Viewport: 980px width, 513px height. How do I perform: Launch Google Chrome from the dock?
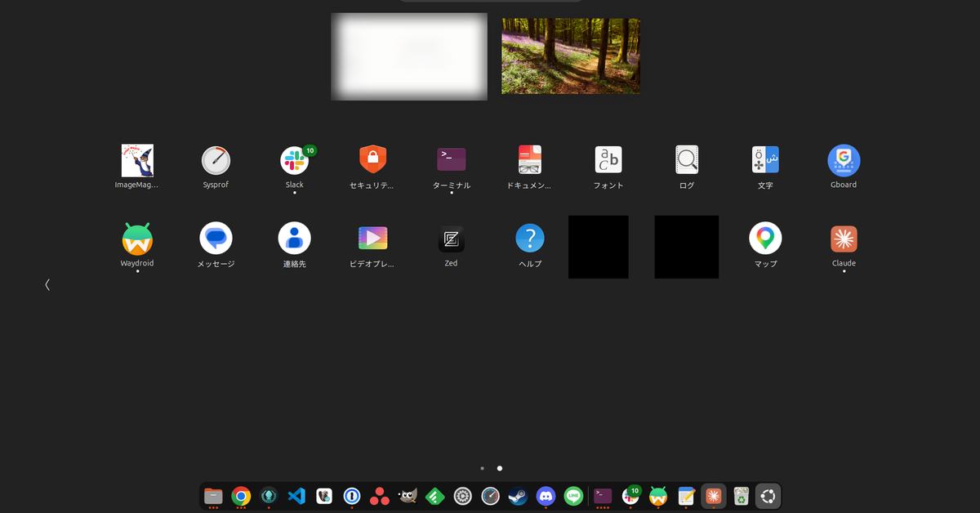point(241,496)
